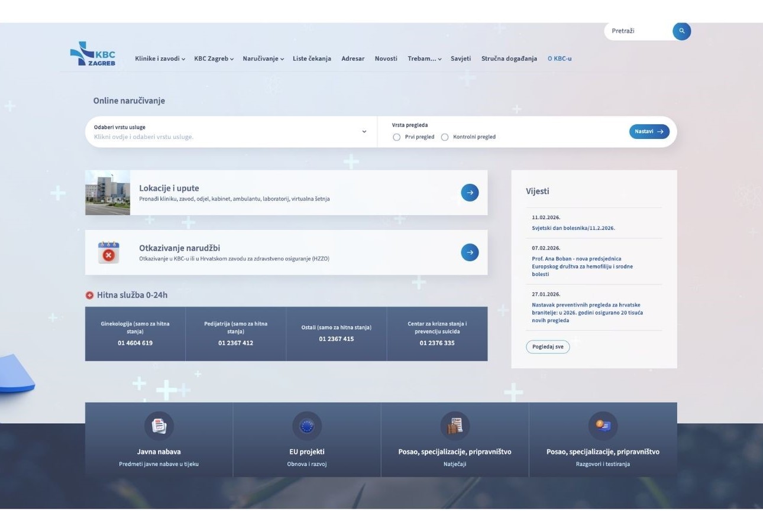Expand the Trebam... dropdown
Viewport: 763px width, 532px height.
pyautogui.click(x=424, y=59)
